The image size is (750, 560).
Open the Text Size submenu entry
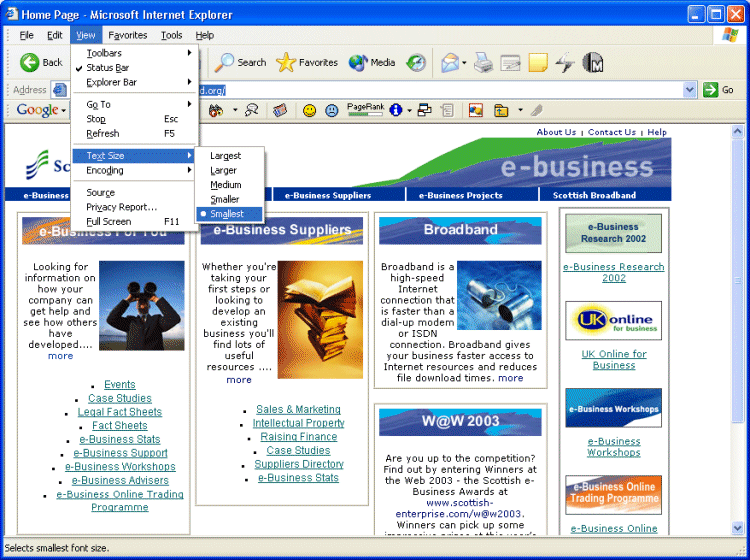click(x=134, y=156)
